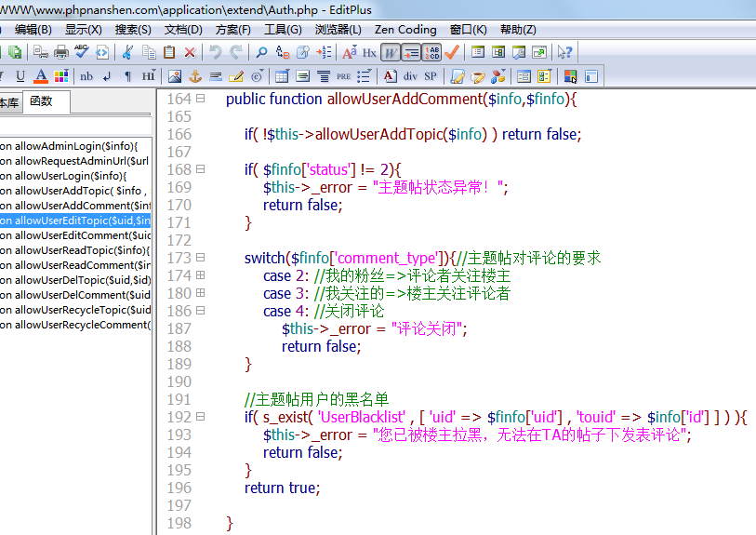Select allowUserDelTopic in function list
Screen dimensions: 756x535
click(75, 280)
